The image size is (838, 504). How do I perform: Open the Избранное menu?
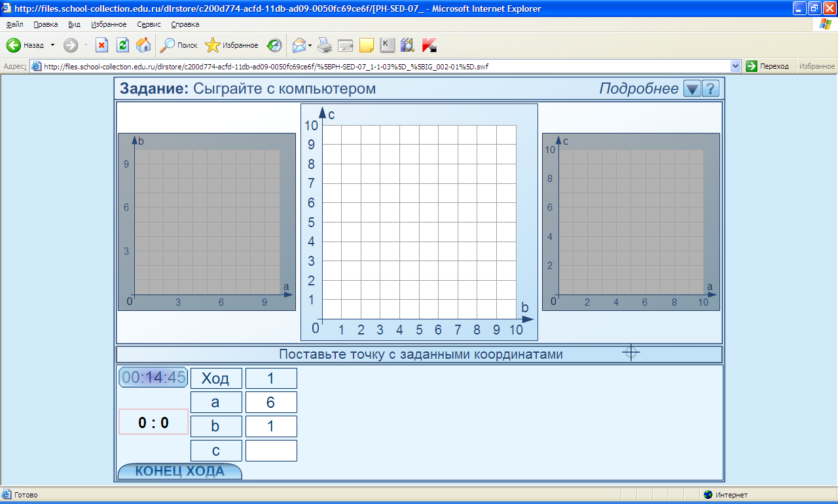(109, 24)
